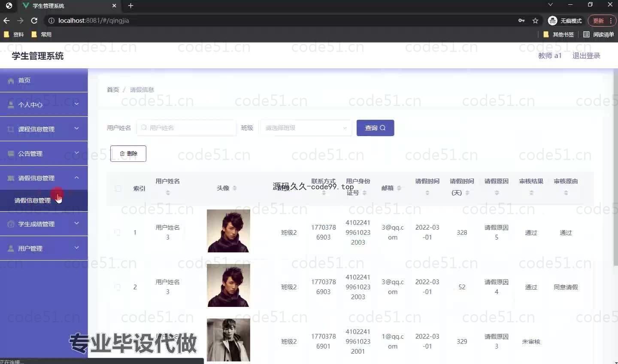Click the 无痕模式 incognito indicator

565,21
